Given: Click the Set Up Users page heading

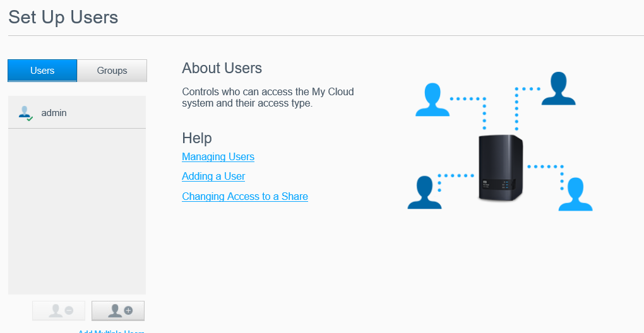Looking at the screenshot, I should coord(63,17).
